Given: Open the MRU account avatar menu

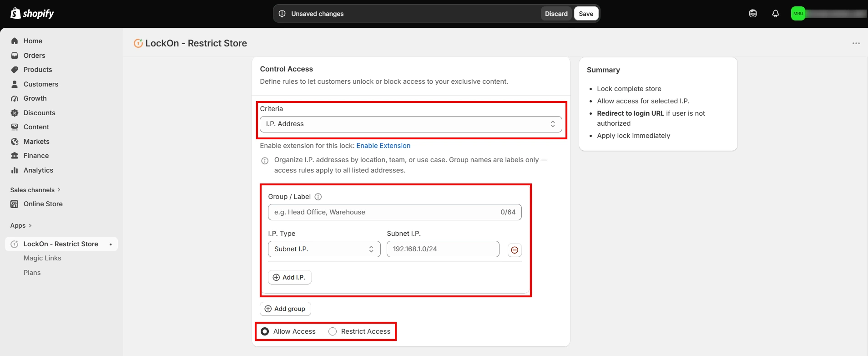Looking at the screenshot, I should click(x=798, y=14).
